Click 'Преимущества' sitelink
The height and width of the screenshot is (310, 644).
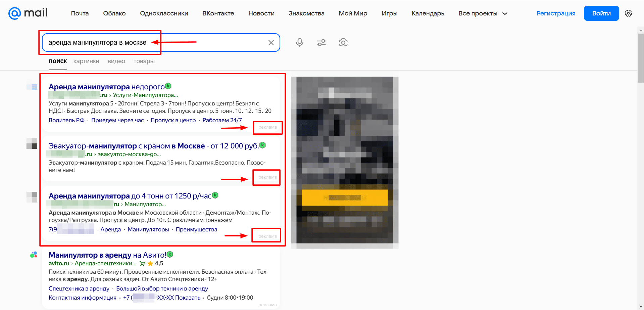(x=196, y=229)
